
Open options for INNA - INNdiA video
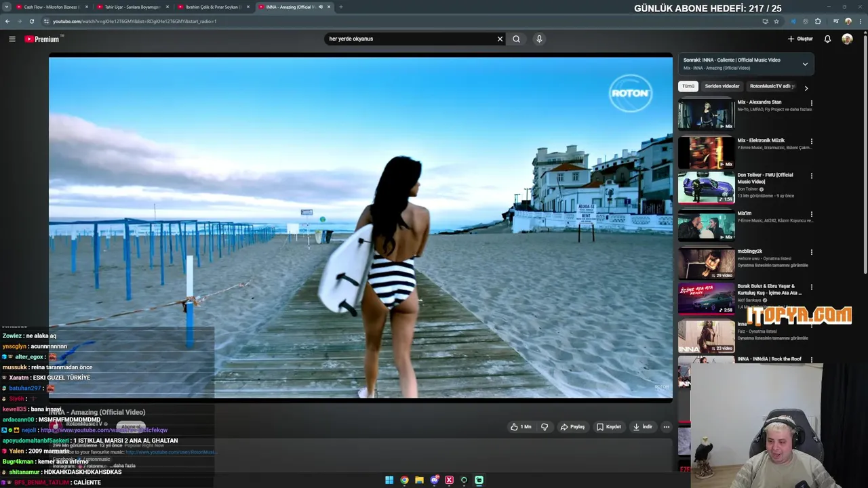point(811,360)
